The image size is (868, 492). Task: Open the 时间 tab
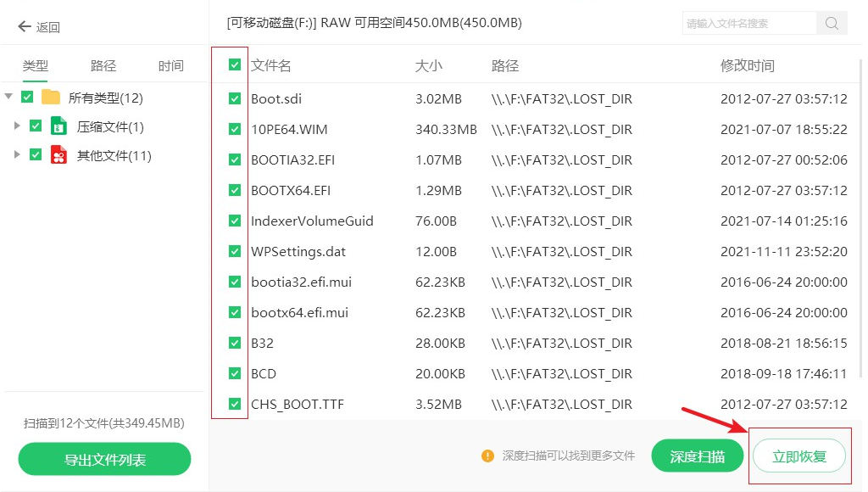tap(170, 65)
